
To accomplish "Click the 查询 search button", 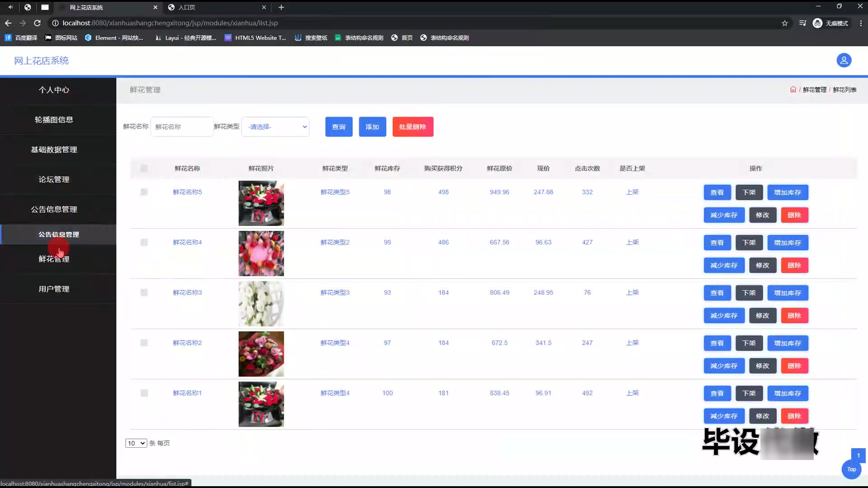I will 339,127.
